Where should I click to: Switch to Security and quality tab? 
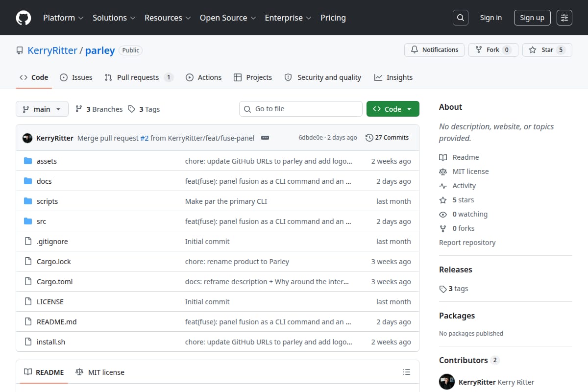[x=323, y=77]
